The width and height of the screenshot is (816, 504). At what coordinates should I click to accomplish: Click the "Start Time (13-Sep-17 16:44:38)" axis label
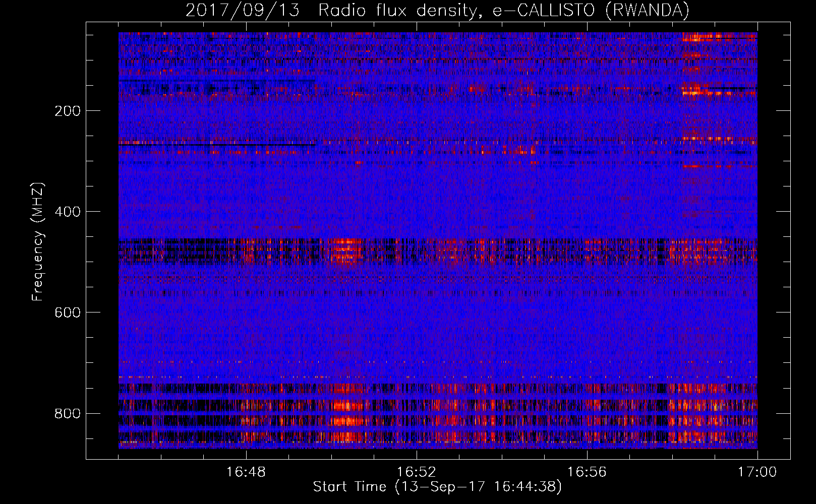(437, 487)
